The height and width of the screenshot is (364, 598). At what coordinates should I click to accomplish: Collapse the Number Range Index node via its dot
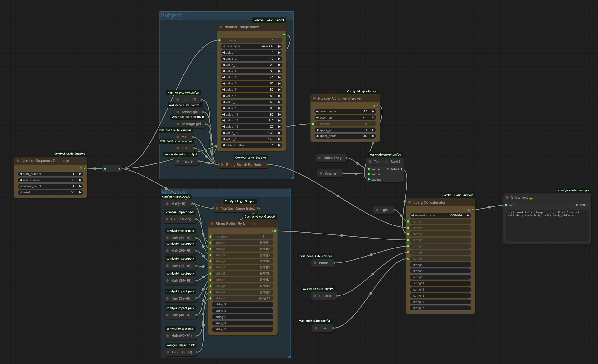221,27
